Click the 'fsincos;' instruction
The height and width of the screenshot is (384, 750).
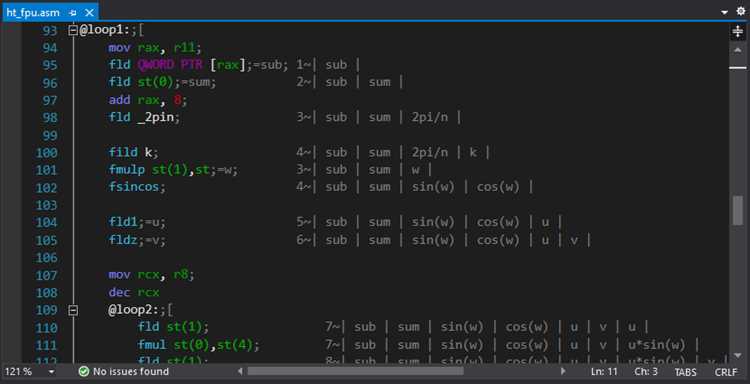pyautogui.click(x=137, y=187)
